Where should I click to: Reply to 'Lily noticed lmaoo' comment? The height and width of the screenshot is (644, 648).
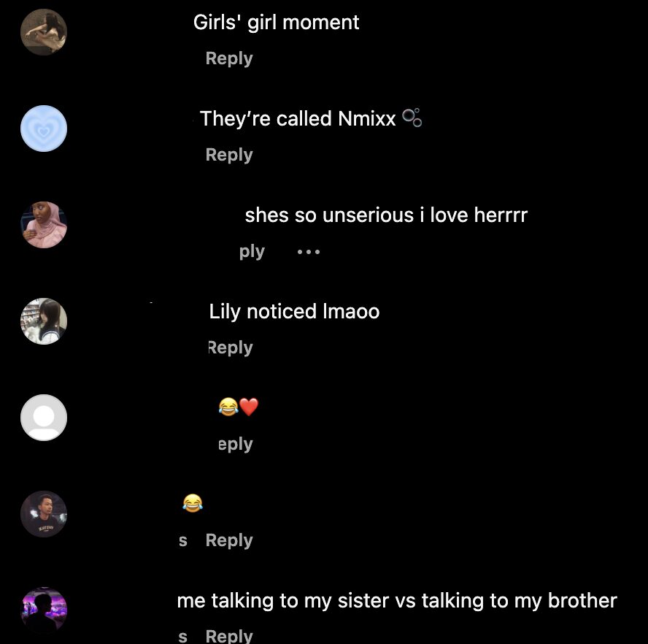pyautogui.click(x=230, y=348)
